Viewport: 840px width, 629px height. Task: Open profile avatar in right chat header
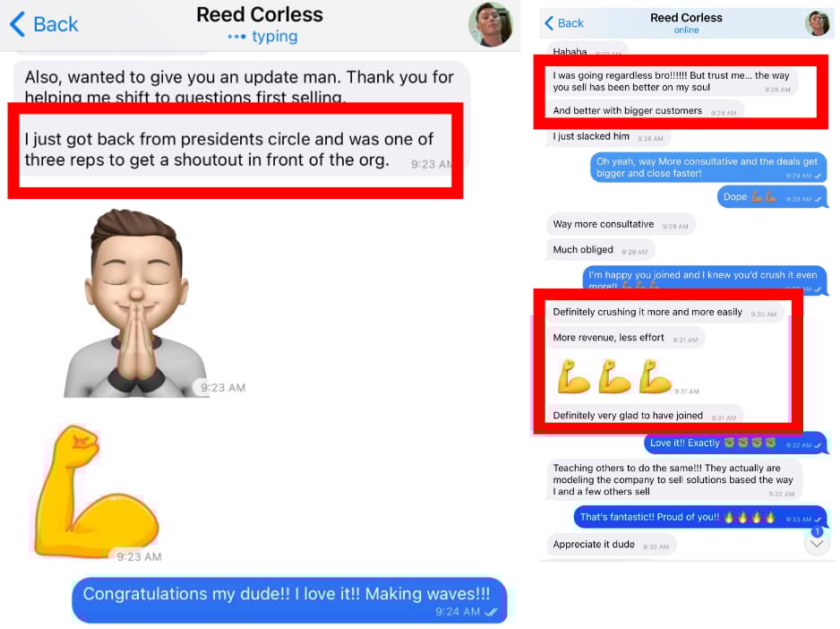(x=818, y=23)
